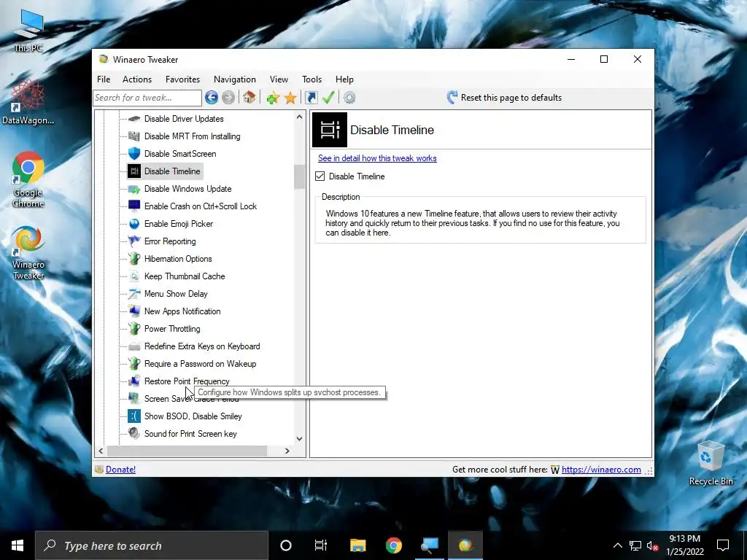Click the Keep Thumbnail Cache icon
Screen dimensions: 747x560
tap(134, 276)
